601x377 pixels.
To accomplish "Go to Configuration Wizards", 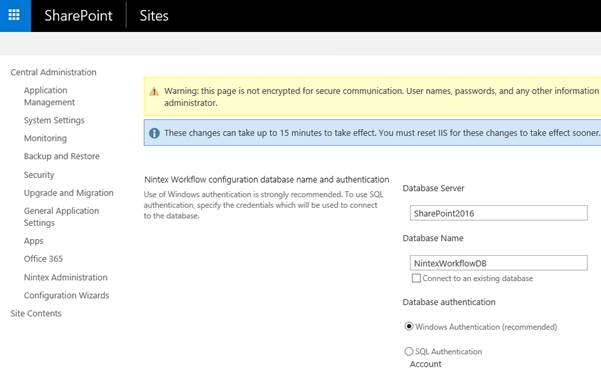I will [x=66, y=295].
